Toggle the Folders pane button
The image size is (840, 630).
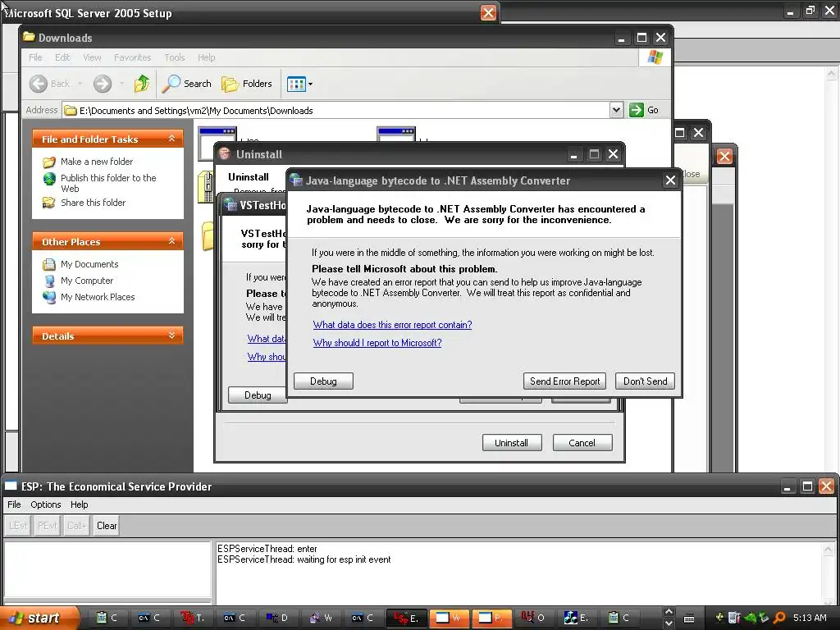click(x=247, y=84)
